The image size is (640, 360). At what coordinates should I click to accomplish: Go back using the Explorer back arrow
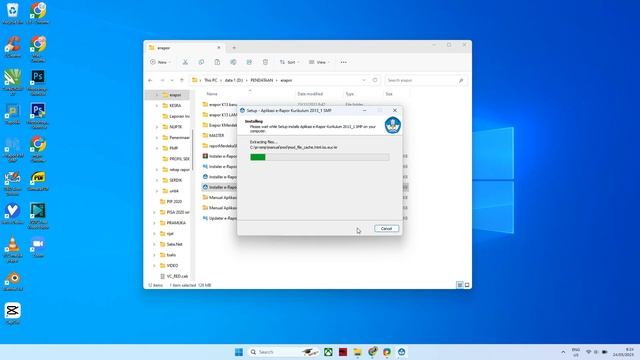(x=150, y=80)
